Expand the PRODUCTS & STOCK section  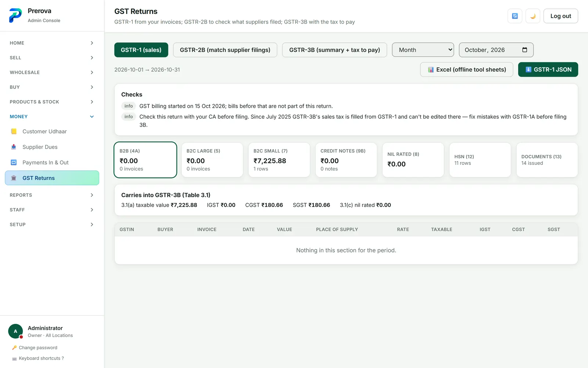coord(52,102)
